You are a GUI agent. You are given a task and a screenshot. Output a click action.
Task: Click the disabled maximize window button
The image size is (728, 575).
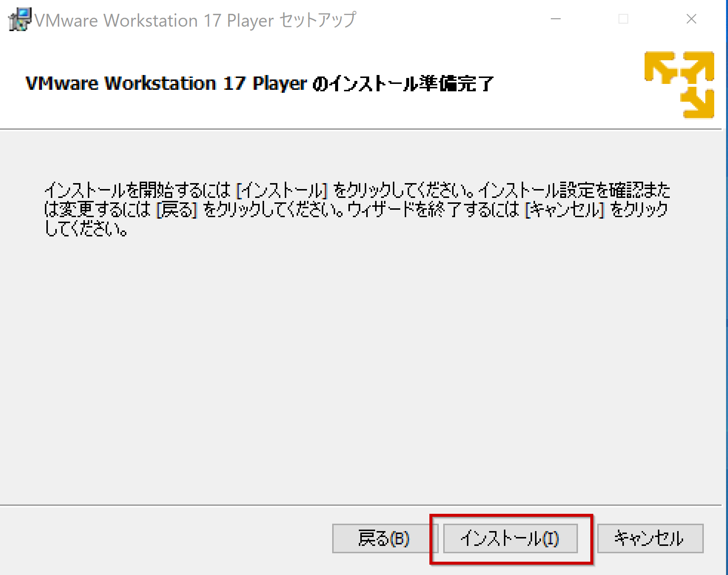coord(623,19)
